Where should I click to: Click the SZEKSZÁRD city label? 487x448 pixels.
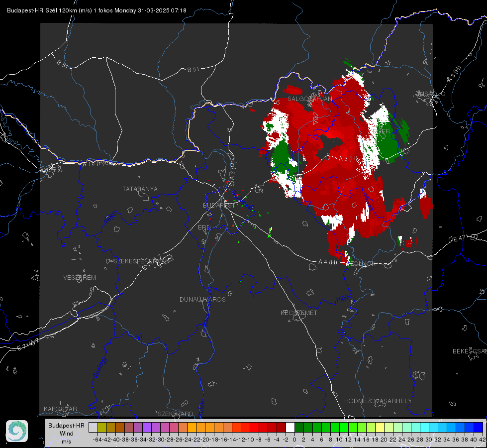176,414
